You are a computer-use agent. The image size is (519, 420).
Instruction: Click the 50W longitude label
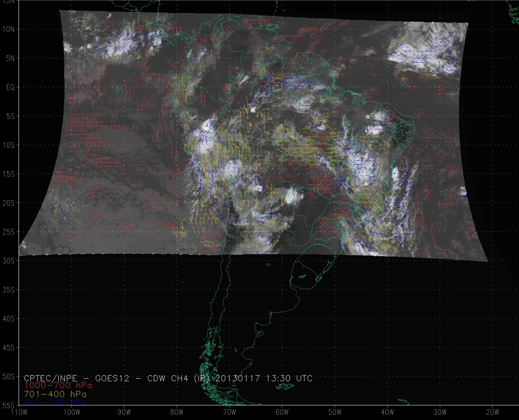tap(335, 412)
